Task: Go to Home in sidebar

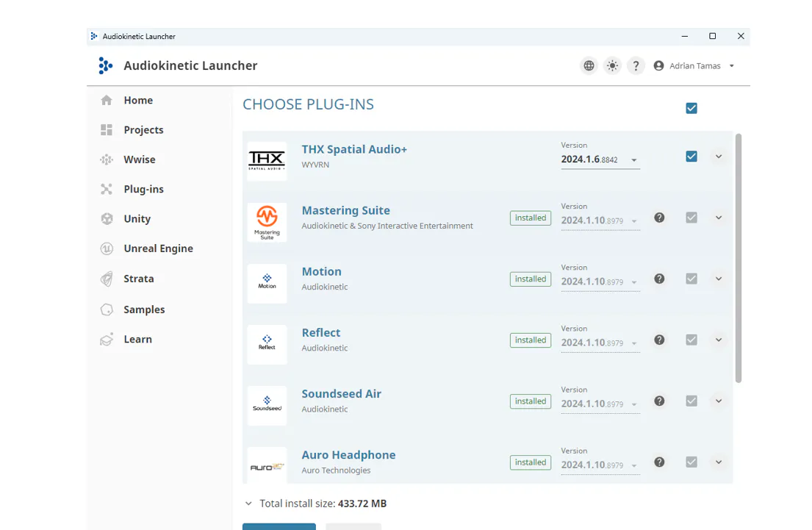Action: [x=138, y=100]
